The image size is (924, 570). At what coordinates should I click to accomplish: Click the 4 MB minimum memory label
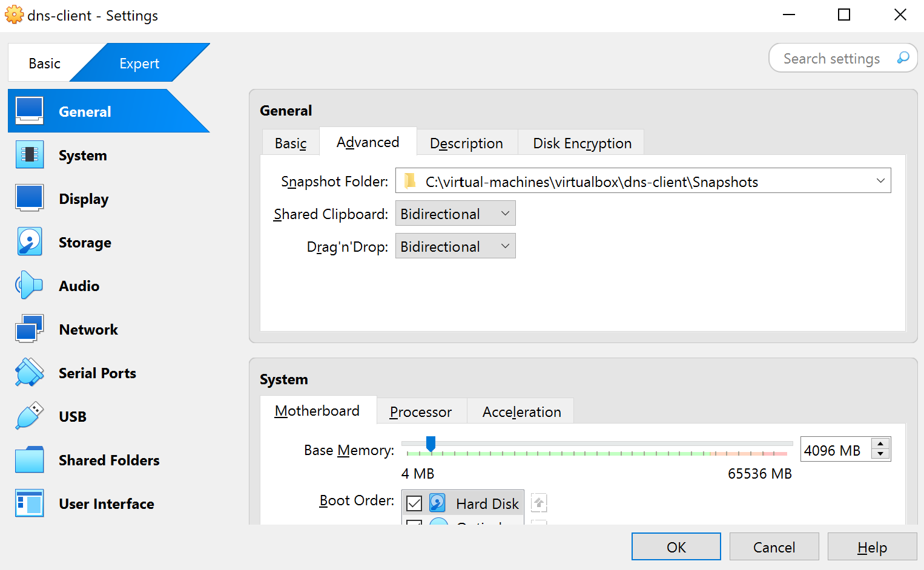[418, 473]
